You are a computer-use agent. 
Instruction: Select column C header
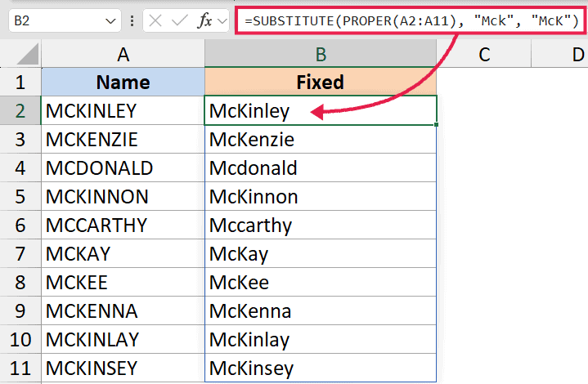click(x=484, y=54)
